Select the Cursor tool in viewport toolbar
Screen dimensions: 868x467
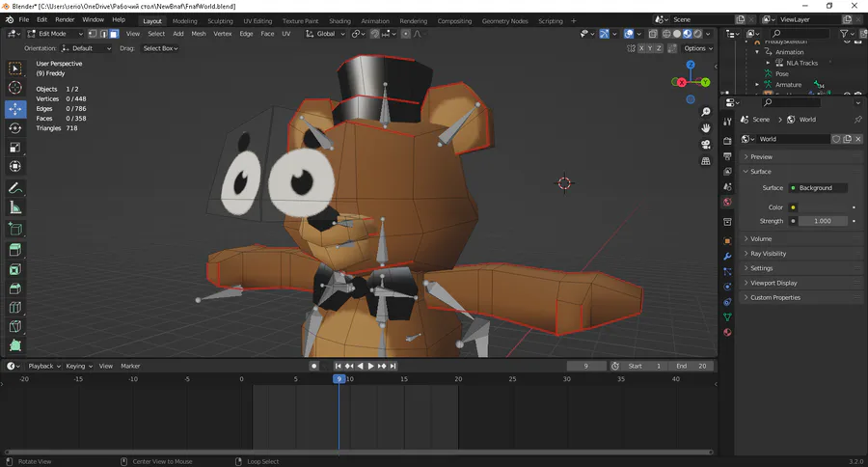click(15, 88)
